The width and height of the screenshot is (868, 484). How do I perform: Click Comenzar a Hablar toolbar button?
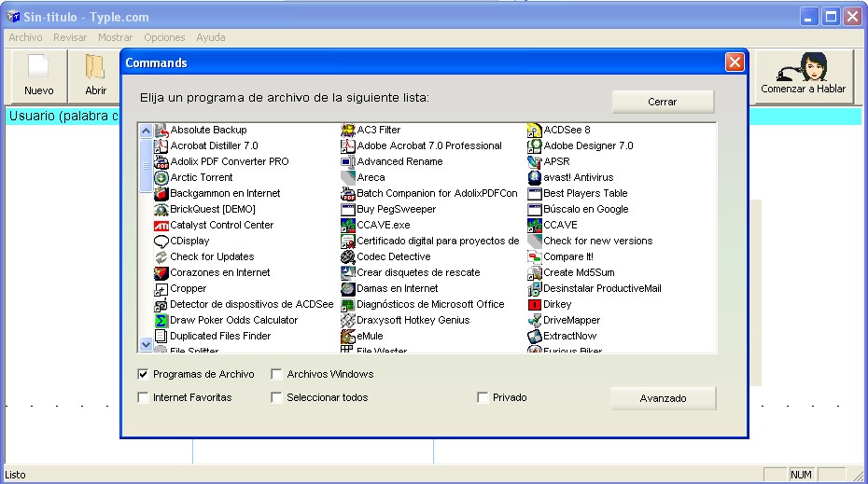click(x=804, y=76)
